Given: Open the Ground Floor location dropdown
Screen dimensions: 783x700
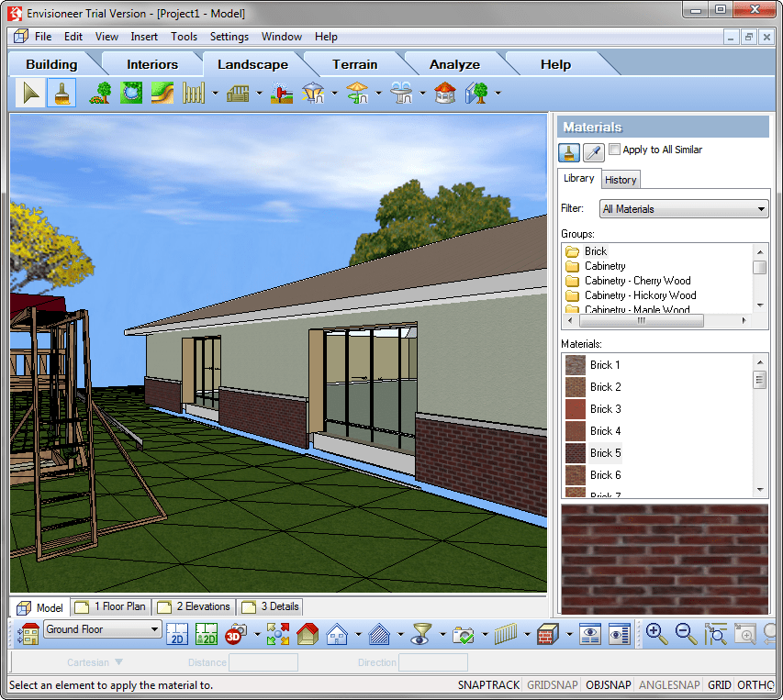Looking at the screenshot, I should (103, 629).
